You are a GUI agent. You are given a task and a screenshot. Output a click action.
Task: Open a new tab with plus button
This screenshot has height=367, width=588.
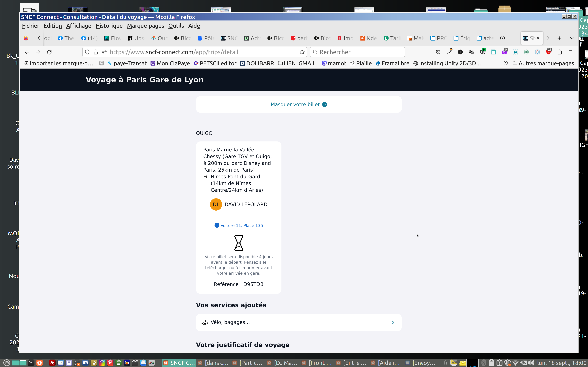tap(559, 38)
